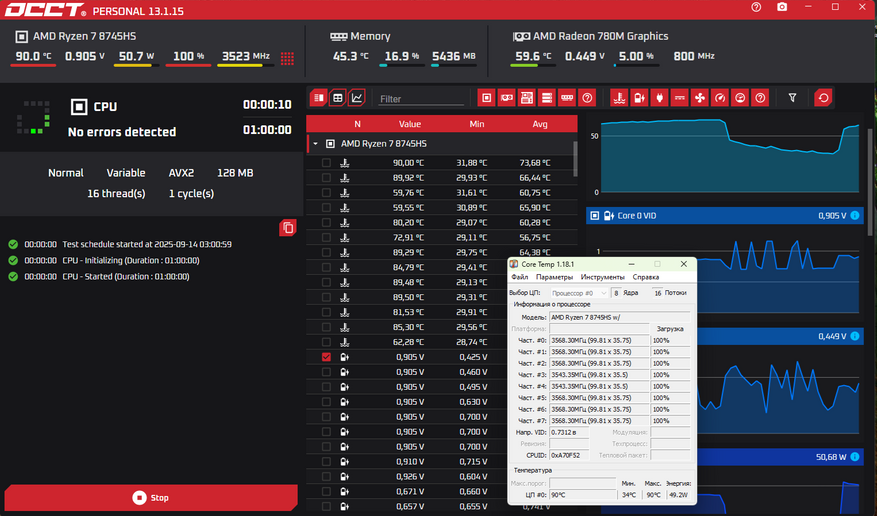Check the box for the 59,76 °C row
The image size is (877, 516).
[x=326, y=192]
